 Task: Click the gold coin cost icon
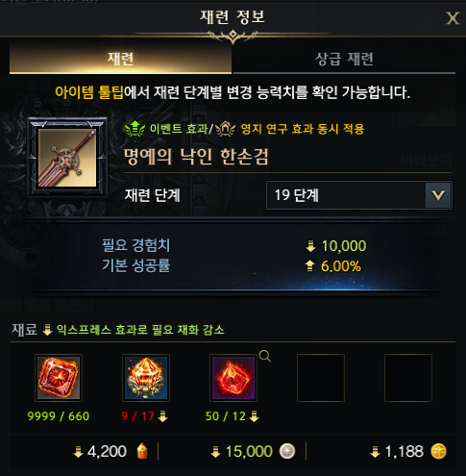point(438,451)
